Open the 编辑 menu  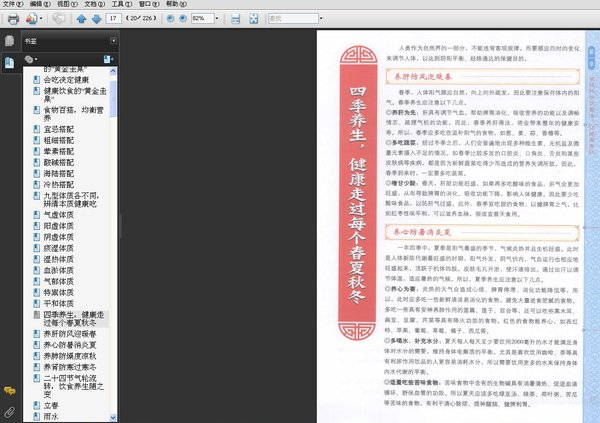coord(40,4)
